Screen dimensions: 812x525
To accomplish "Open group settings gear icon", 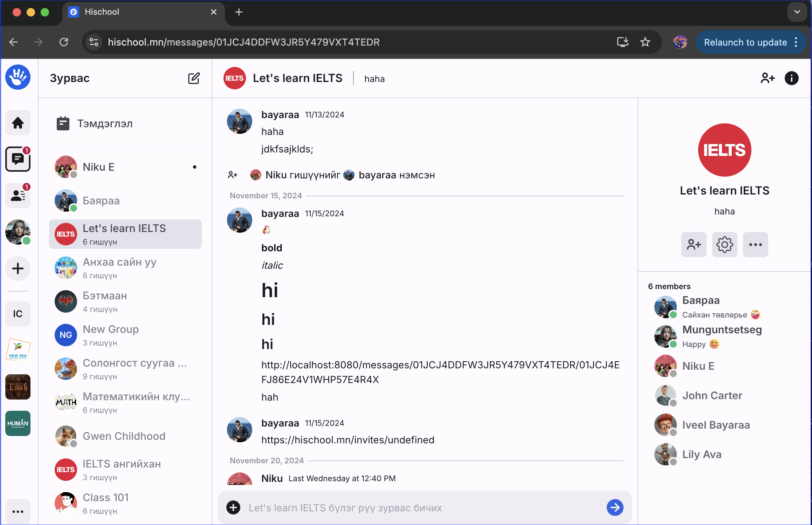I will coord(724,245).
